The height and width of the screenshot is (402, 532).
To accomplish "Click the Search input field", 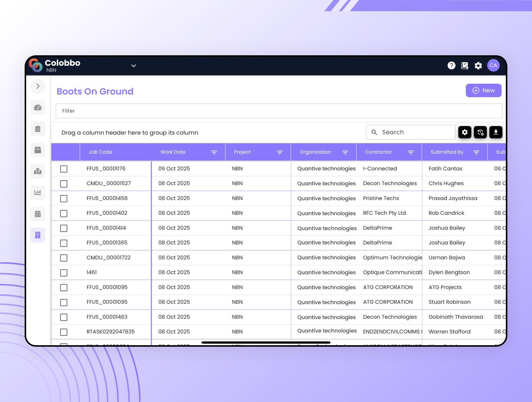I will 415,132.
